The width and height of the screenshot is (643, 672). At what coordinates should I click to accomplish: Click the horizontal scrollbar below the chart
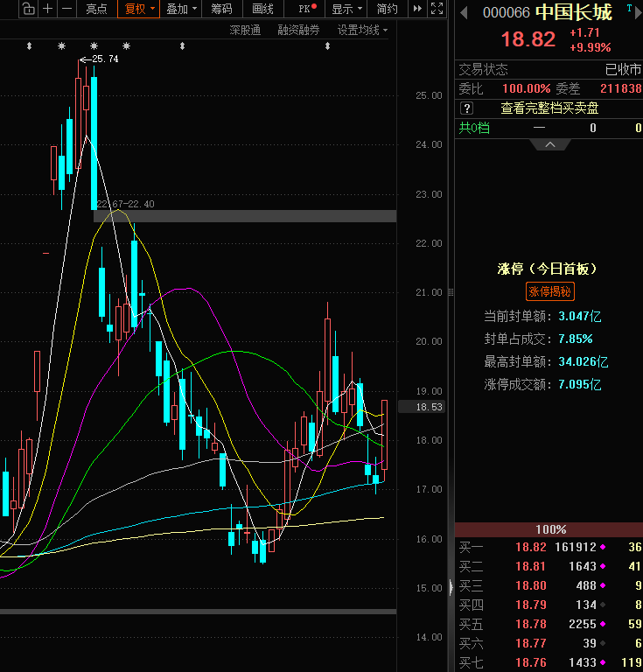[198, 612]
